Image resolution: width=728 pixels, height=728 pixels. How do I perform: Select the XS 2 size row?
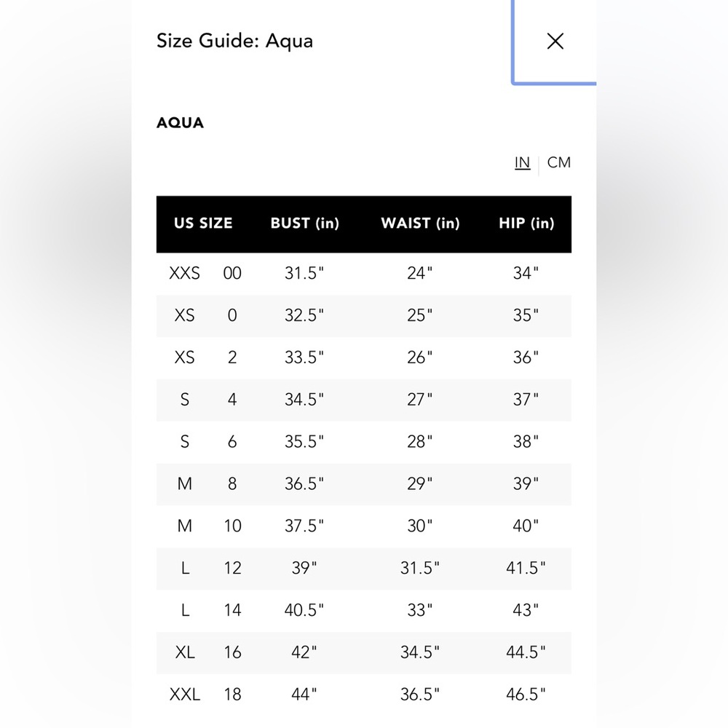point(363,358)
